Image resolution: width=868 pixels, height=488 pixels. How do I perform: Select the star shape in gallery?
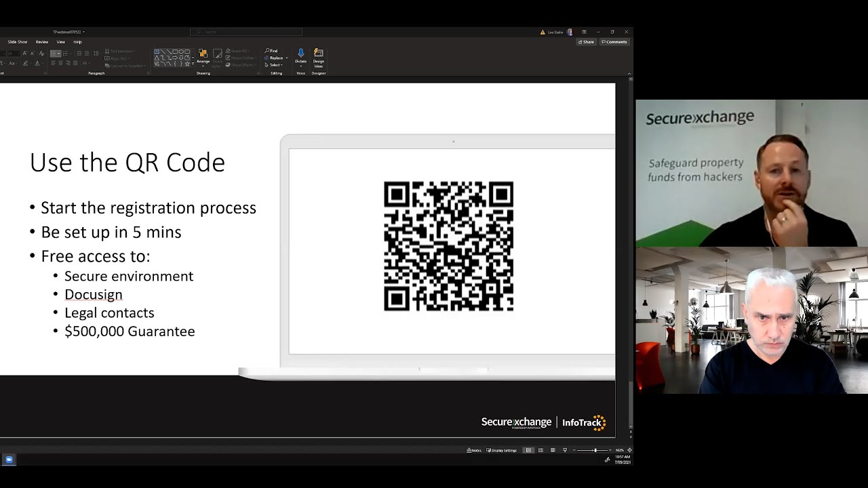pyautogui.click(x=187, y=64)
